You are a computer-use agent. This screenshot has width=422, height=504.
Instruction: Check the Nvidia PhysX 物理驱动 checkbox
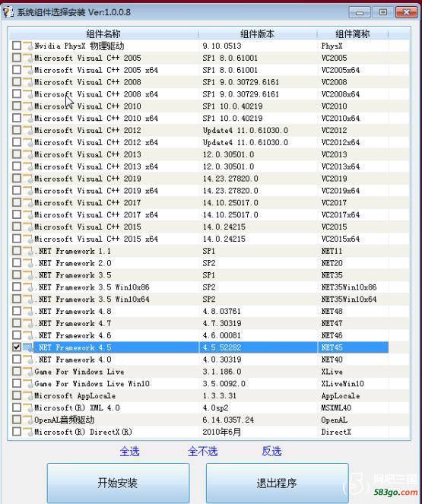17,46
